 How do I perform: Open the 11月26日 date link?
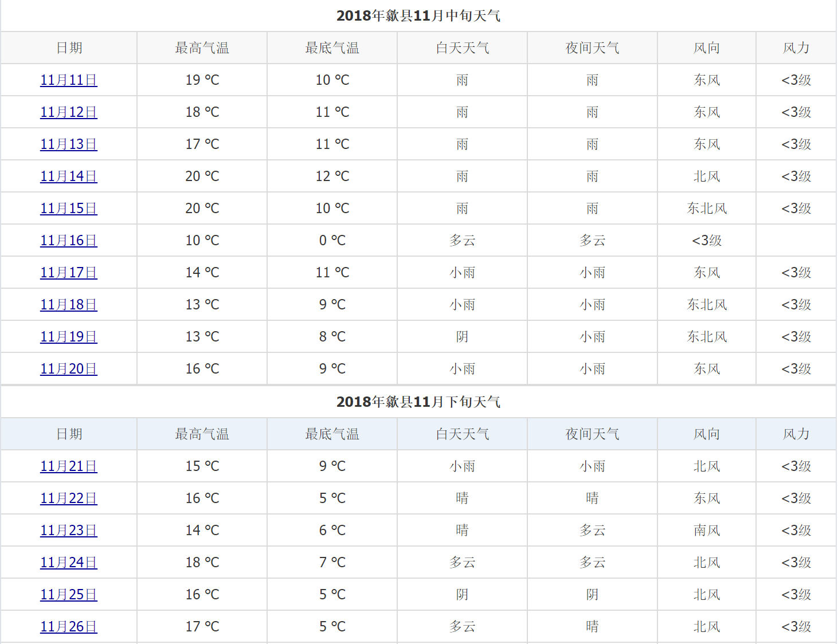point(69,627)
